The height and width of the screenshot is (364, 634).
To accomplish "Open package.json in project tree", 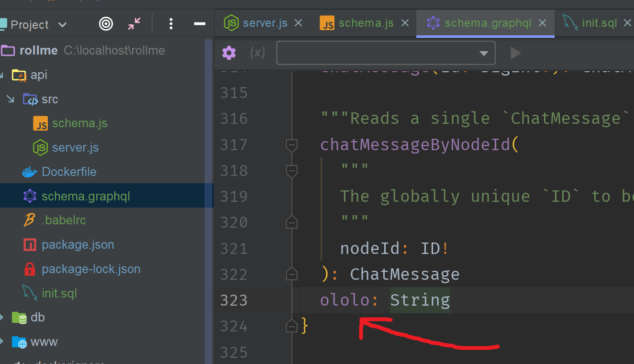I will pos(78,244).
